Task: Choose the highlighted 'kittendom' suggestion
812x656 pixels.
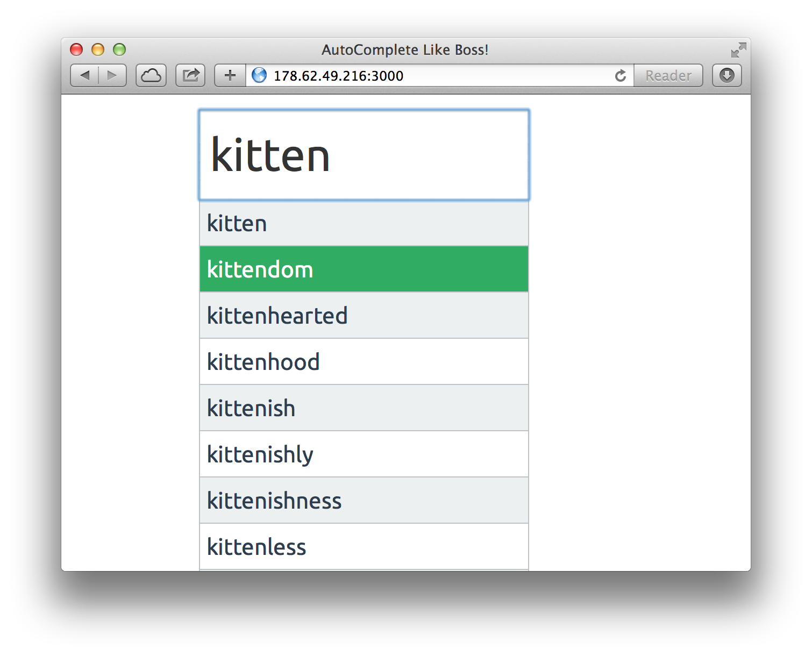Action: pyautogui.click(x=364, y=269)
